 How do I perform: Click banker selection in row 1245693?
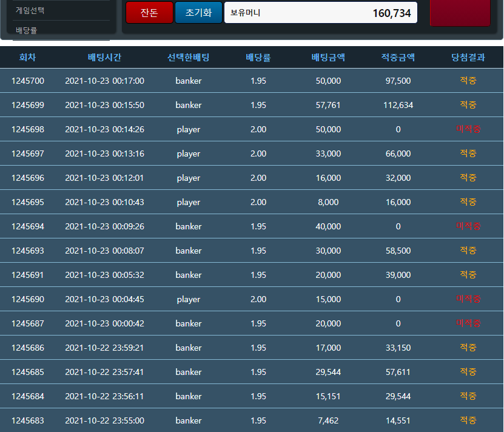coord(189,251)
